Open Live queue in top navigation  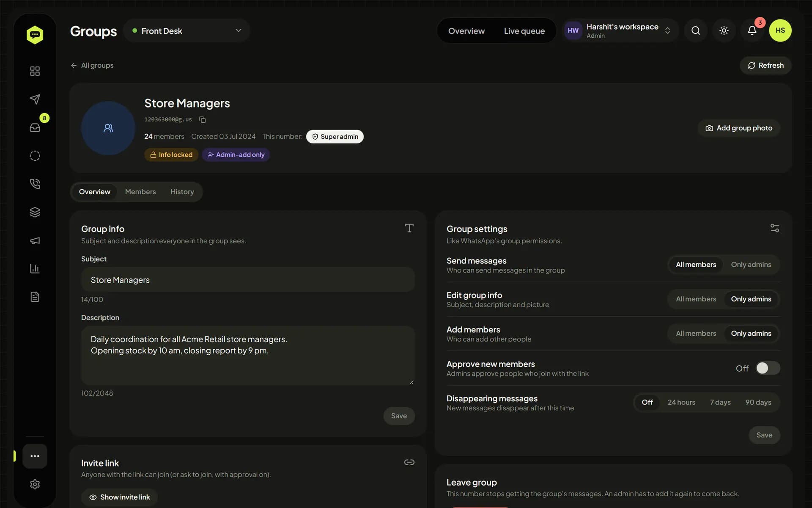[524, 31]
